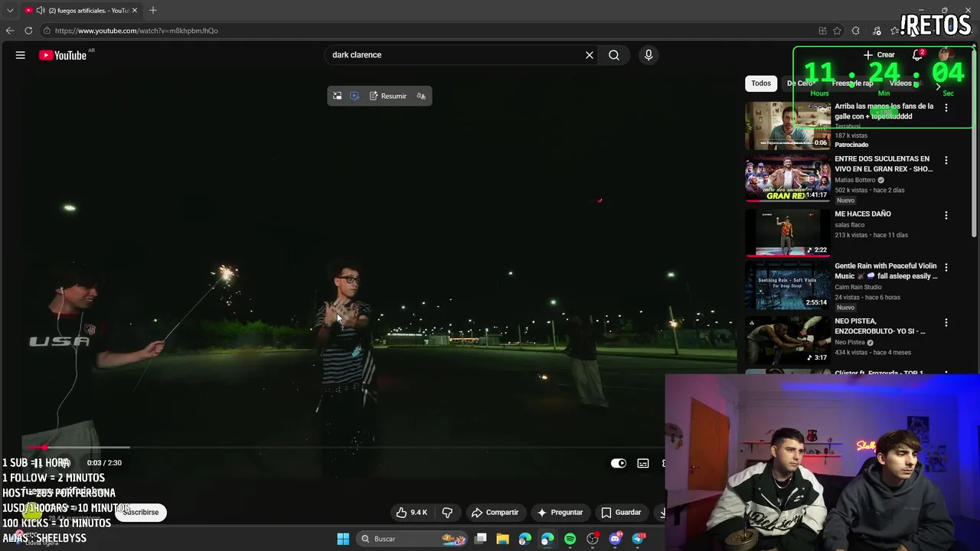Dislike the video
Image resolution: width=980 pixels, height=551 pixels.
[448, 512]
